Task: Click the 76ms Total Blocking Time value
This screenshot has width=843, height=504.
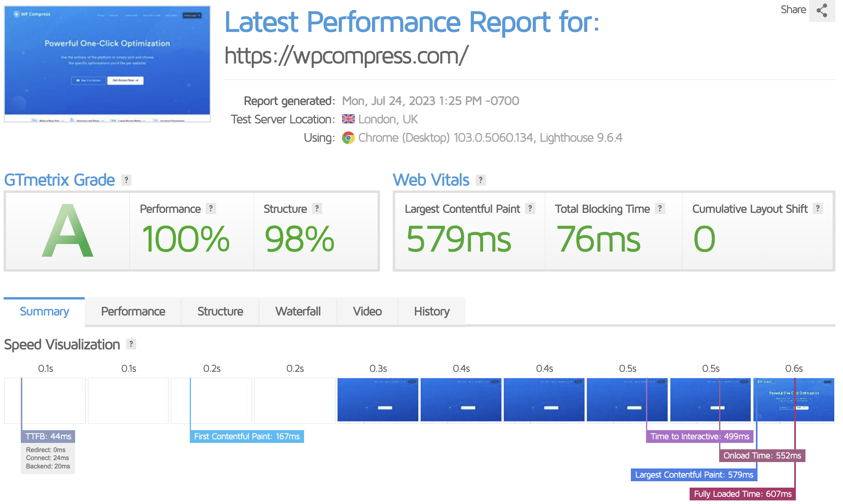Action: coord(598,239)
